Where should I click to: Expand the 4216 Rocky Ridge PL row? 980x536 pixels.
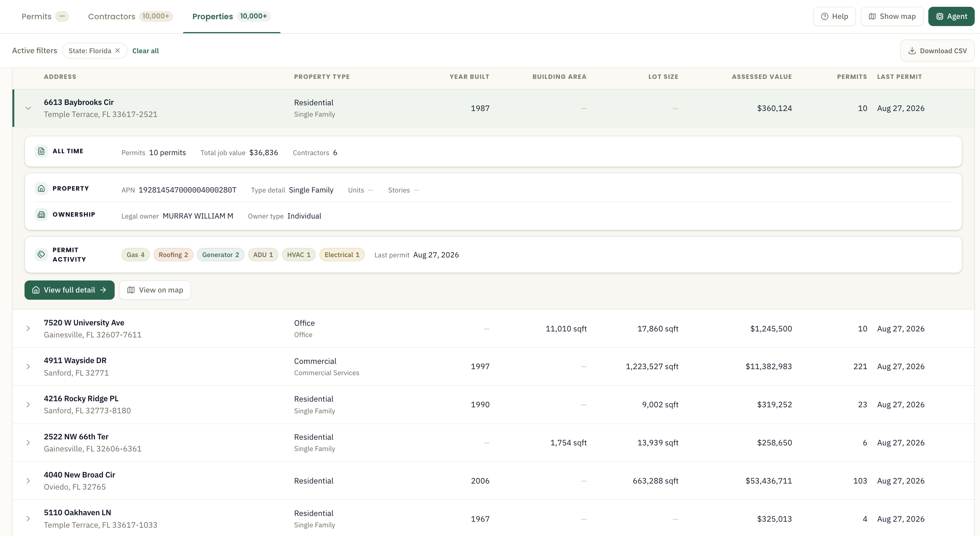28,404
